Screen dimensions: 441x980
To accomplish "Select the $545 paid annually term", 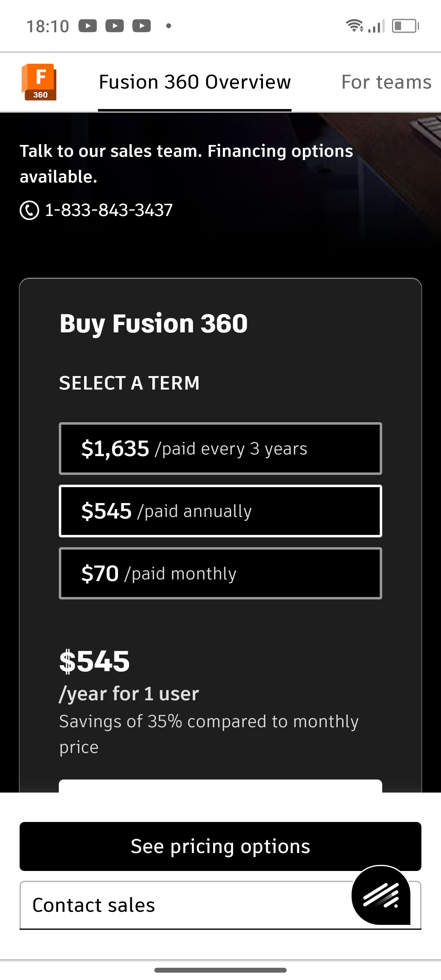I will [x=220, y=511].
